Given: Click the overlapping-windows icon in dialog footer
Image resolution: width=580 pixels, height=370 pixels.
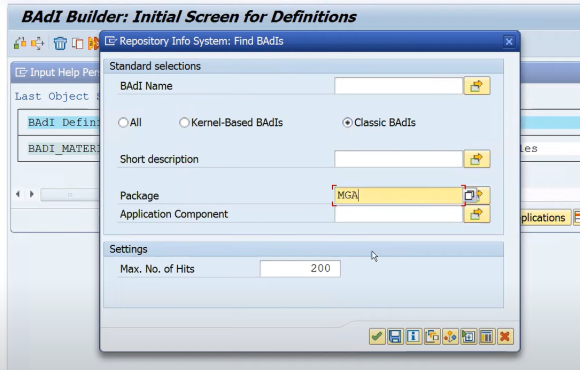Looking at the screenshot, I should pyautogui.click(x=432, y=337).
